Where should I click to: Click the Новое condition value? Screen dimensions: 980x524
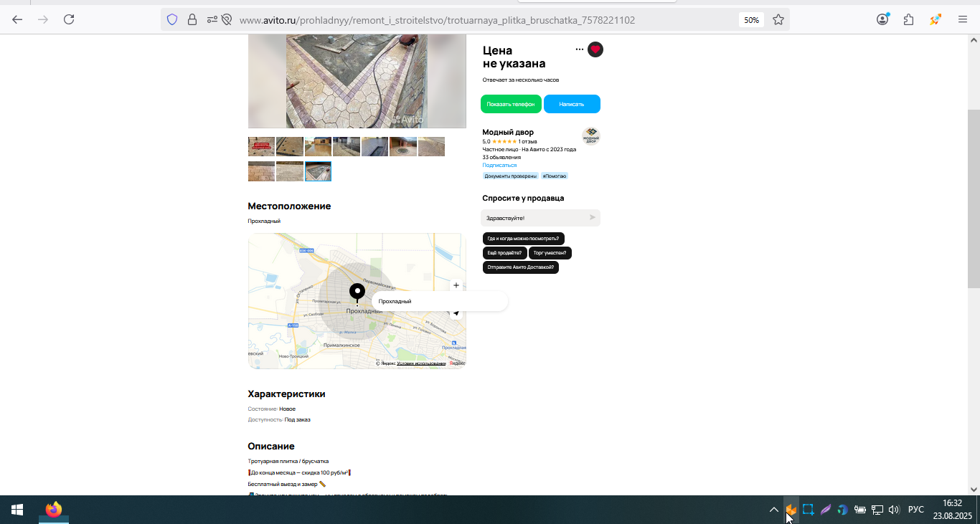288,409
